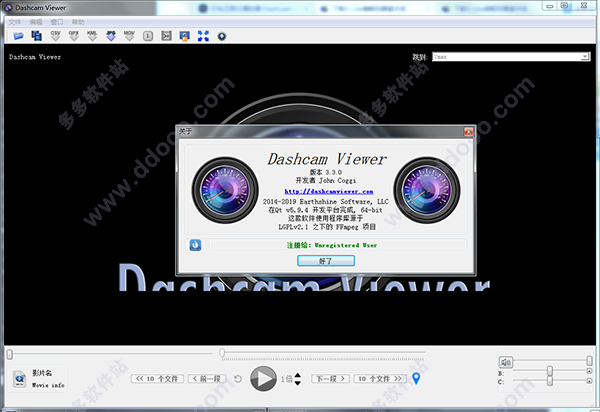The width and height of the screenshot is (600, 412).
Task: Open the dashcamviewer.com link
Action: 329,191
